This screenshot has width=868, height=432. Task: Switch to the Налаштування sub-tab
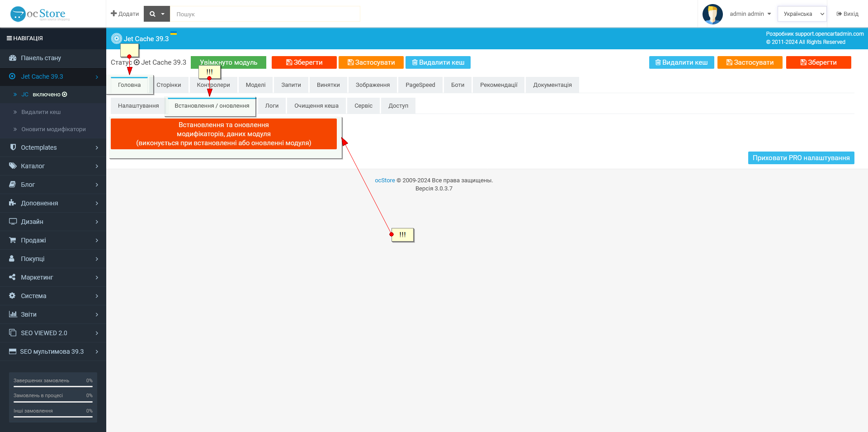tap(138, 106)
